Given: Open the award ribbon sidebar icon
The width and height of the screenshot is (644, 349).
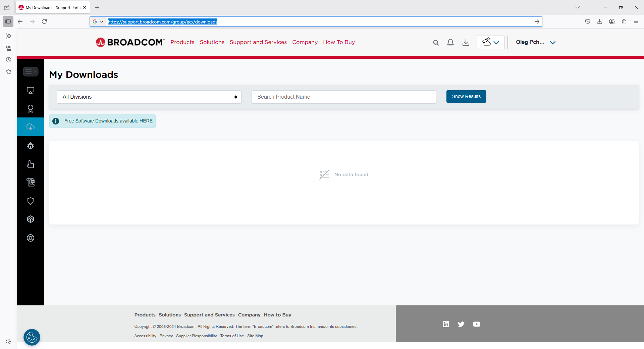Looking at the screenshot, I should pyautogui.click(x=31, y=109).
